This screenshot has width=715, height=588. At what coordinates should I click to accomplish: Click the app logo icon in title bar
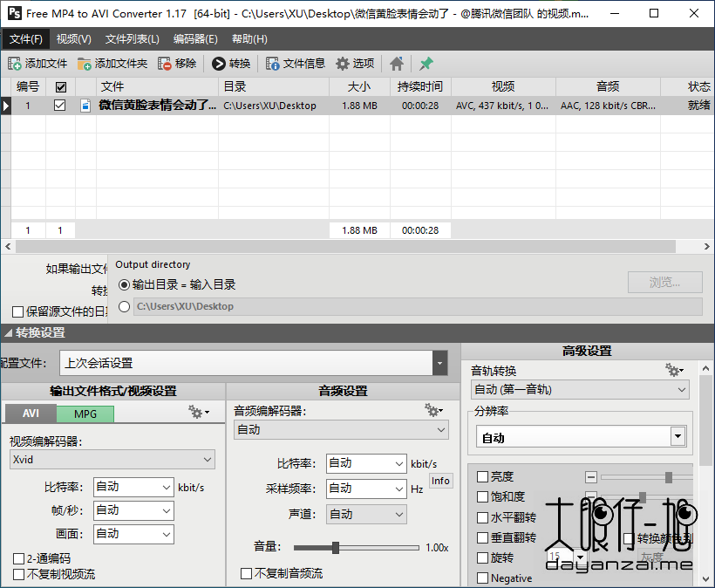(15, 13)
